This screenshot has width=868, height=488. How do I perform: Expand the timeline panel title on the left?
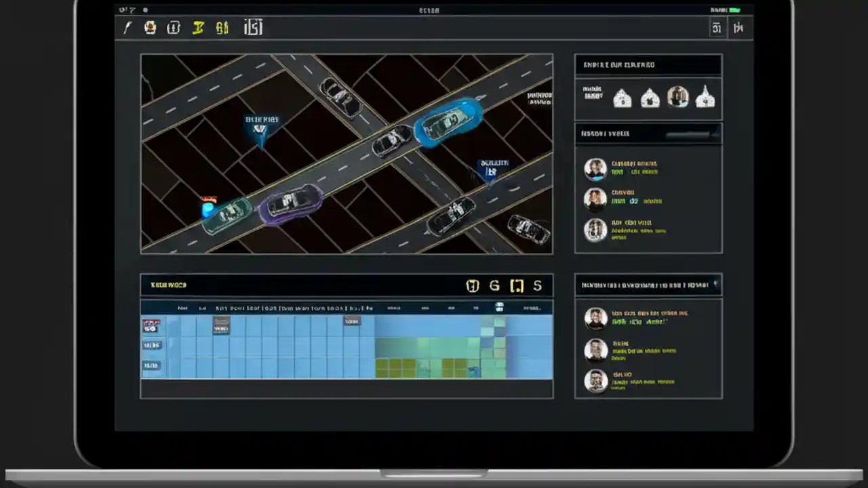coord(168,285)
